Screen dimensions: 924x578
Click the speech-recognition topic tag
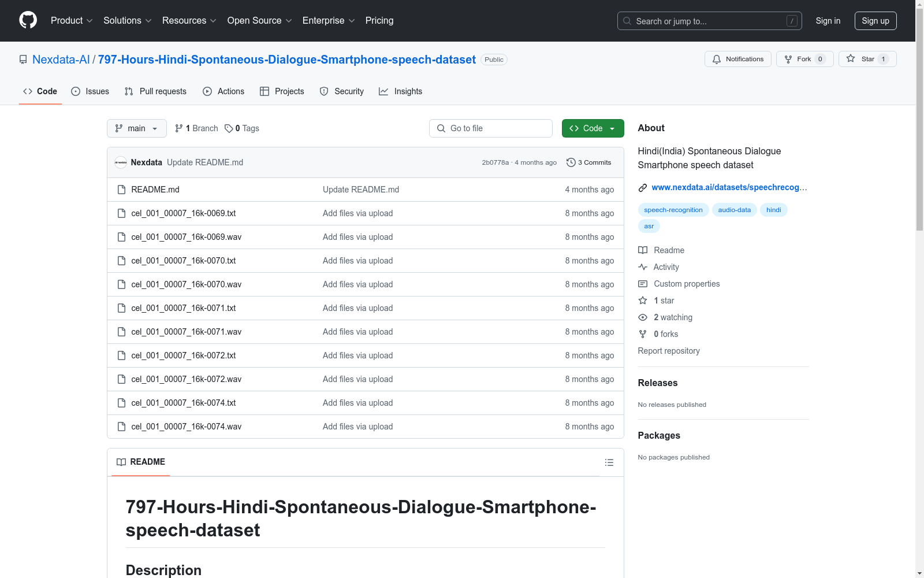(x=673, y=210)
